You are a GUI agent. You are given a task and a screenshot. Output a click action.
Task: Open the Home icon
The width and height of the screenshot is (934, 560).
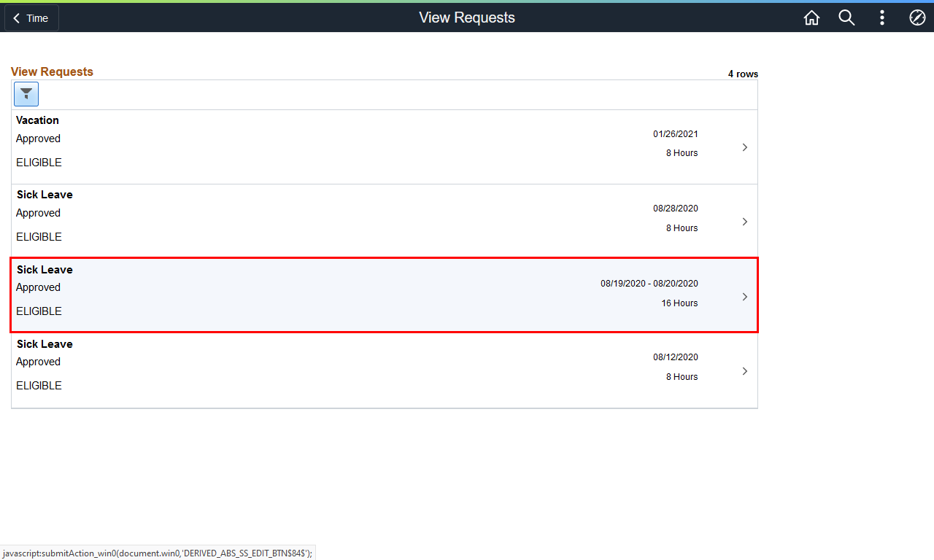point(811,18)
